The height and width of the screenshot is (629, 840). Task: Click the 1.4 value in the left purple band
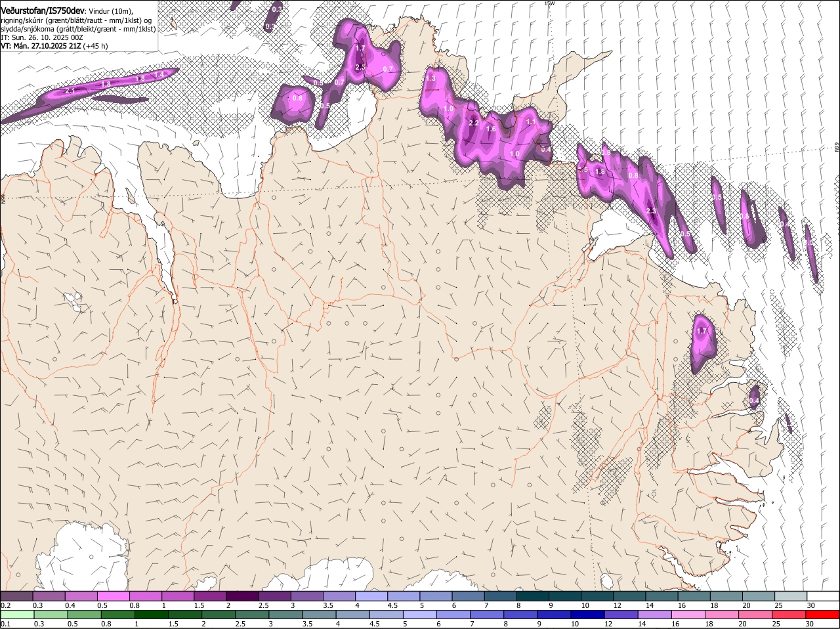click(x=159, y=75)
